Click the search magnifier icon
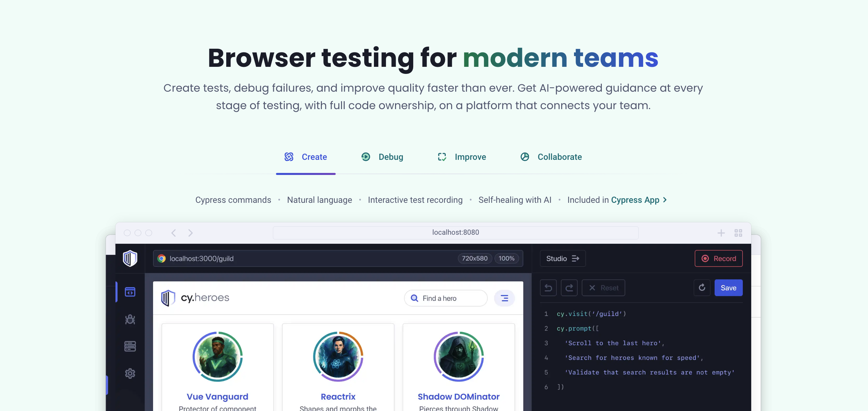Screen dimensions: 868x411 pyautogui.click(x=415, y=299)
